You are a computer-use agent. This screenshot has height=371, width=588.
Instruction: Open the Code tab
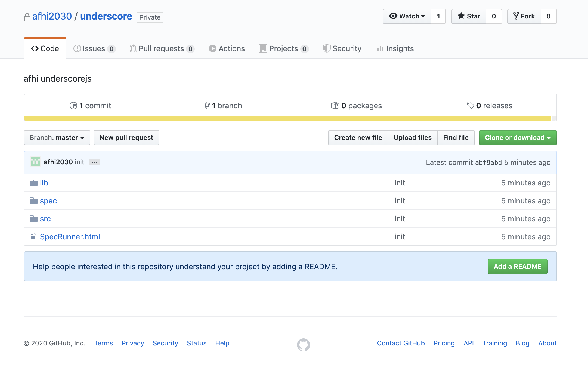point(45,48)
